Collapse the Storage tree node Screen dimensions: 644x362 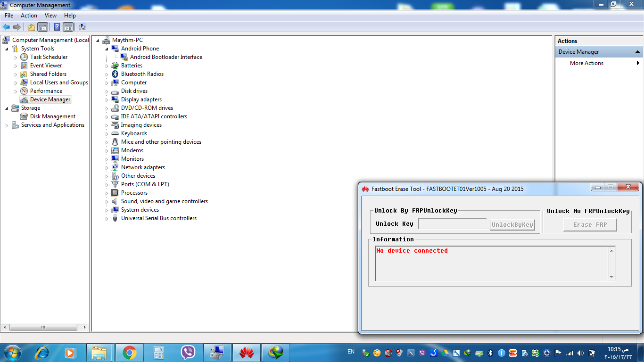(7, 108)
